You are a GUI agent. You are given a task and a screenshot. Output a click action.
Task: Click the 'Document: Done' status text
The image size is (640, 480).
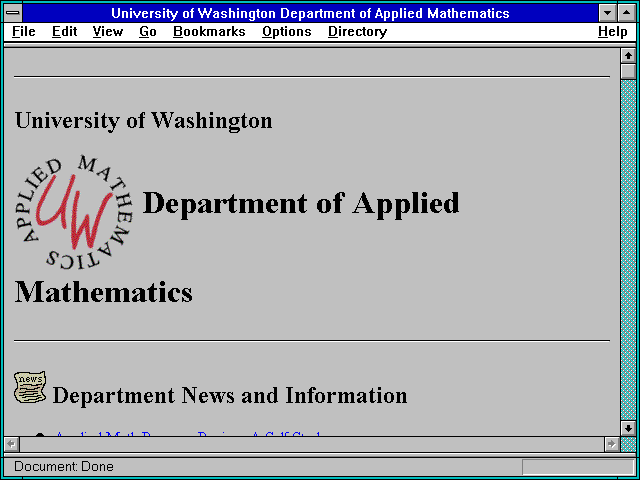pos(64,467)
